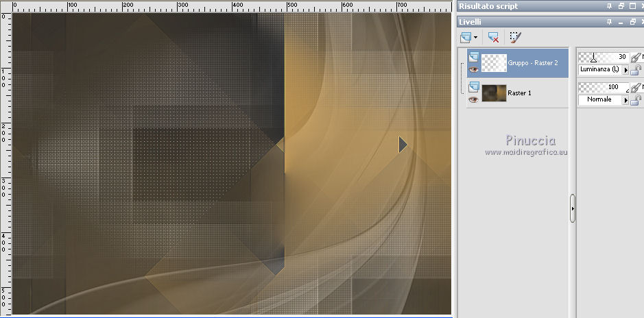This screenshot has width=644, height=318.
Task: Open the New Layer dropdown arrow
Action: coord(475,37)
